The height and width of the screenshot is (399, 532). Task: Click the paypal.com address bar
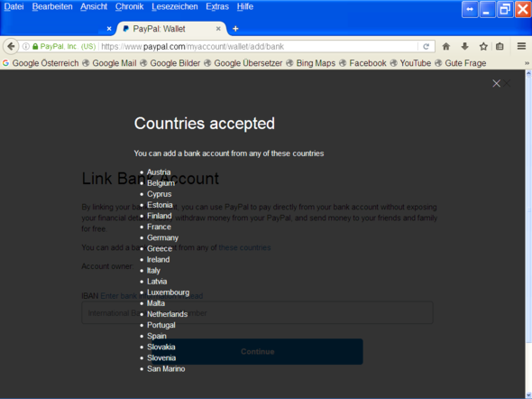click(258, 47)
